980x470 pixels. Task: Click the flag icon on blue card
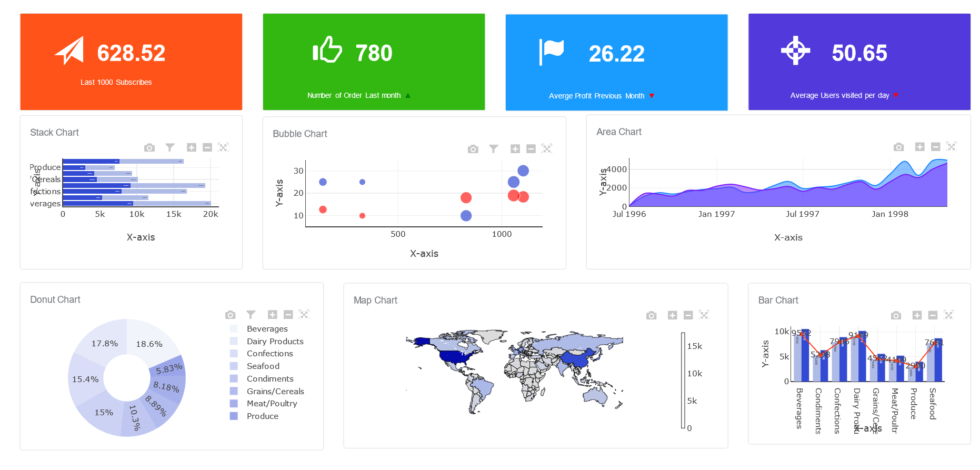tap(552, 52)
